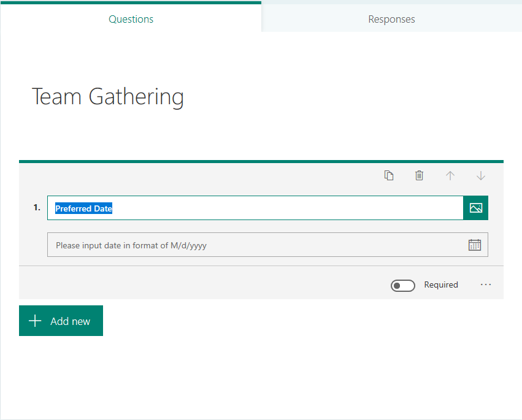Click the date input placeholder field
The height and width of the screenshot is (420, 522).
coord(267,245)
